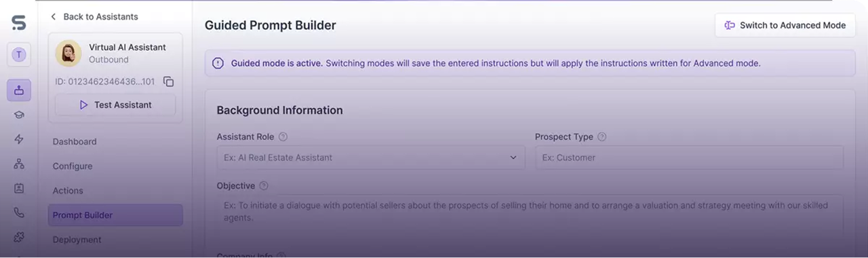Click into the Prospect Type input field
This screenshot has height=258, width=868.
(689, 158)
